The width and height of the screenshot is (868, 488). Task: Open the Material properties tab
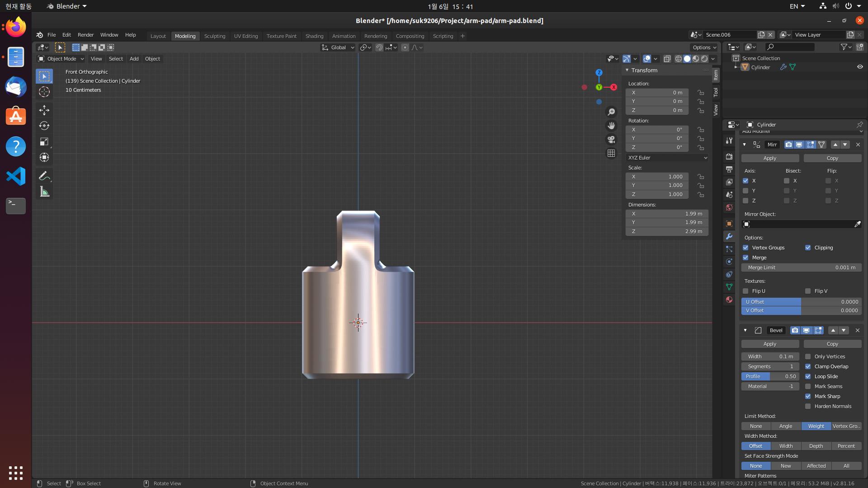click(x=729, y=300)
